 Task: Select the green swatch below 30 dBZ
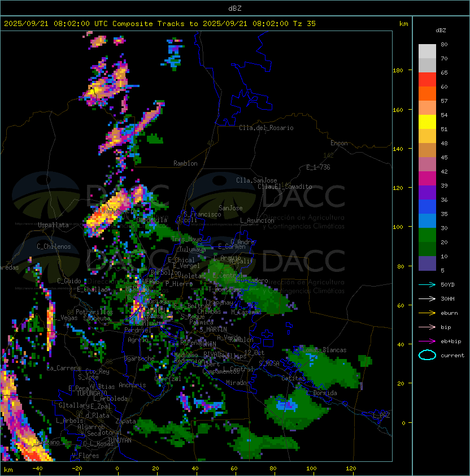[427, 235]
